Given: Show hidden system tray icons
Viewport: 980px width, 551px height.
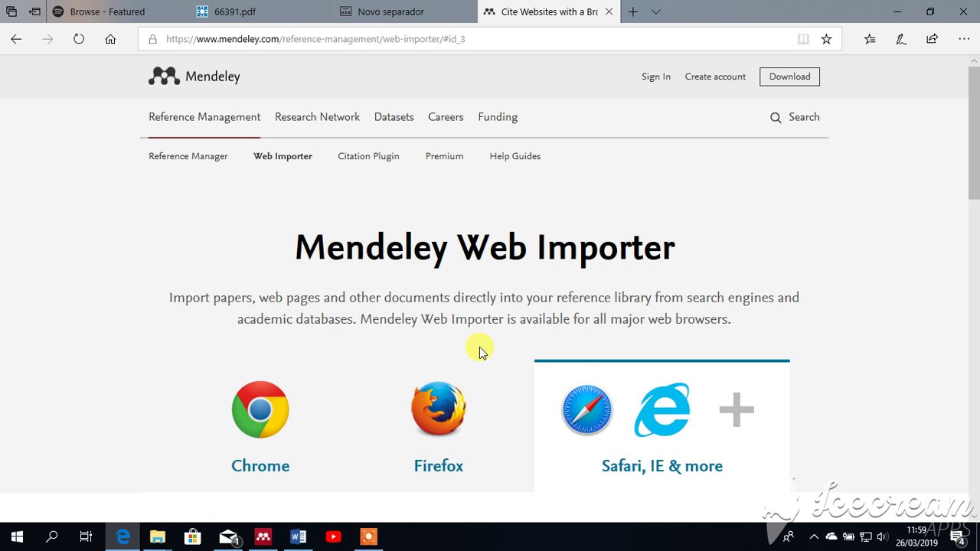Looking at the screenshot, I should (x=814, y=536).
